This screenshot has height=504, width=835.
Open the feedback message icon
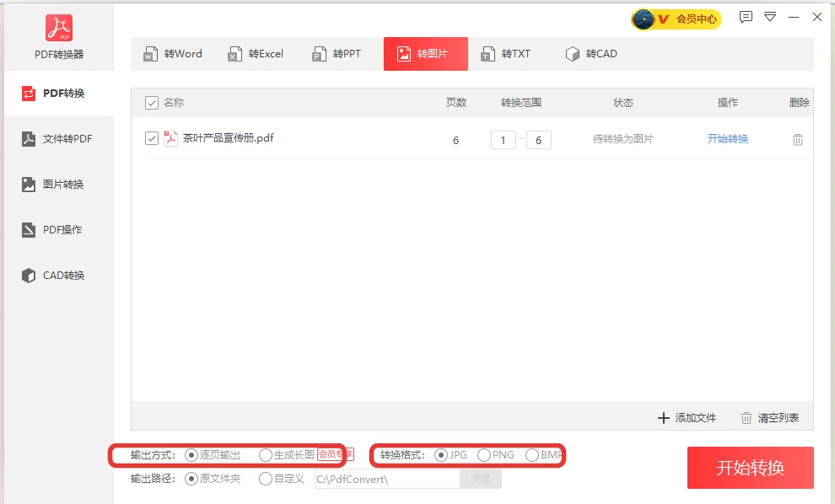point(746,17)
